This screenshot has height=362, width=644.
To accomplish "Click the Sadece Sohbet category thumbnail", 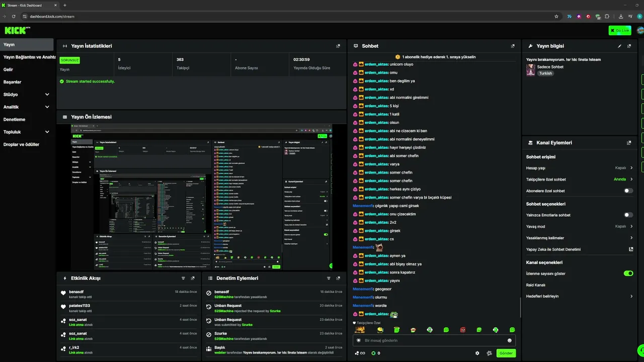I will pos(530,70).
